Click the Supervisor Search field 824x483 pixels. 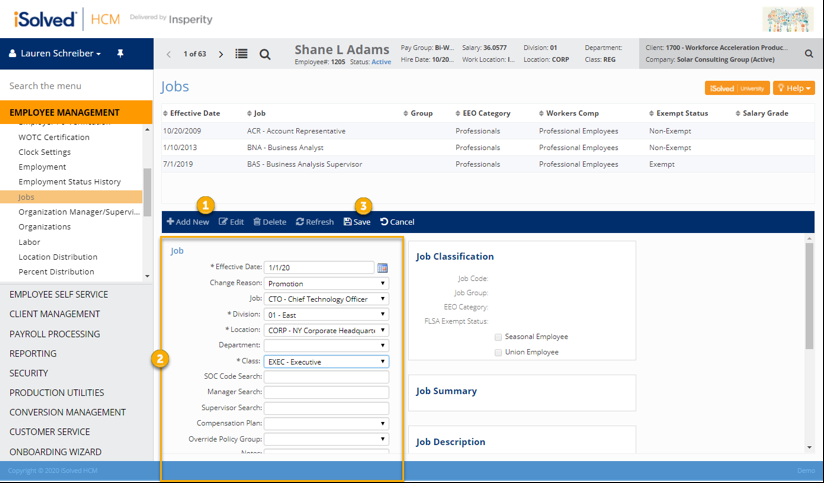(326, 408)
